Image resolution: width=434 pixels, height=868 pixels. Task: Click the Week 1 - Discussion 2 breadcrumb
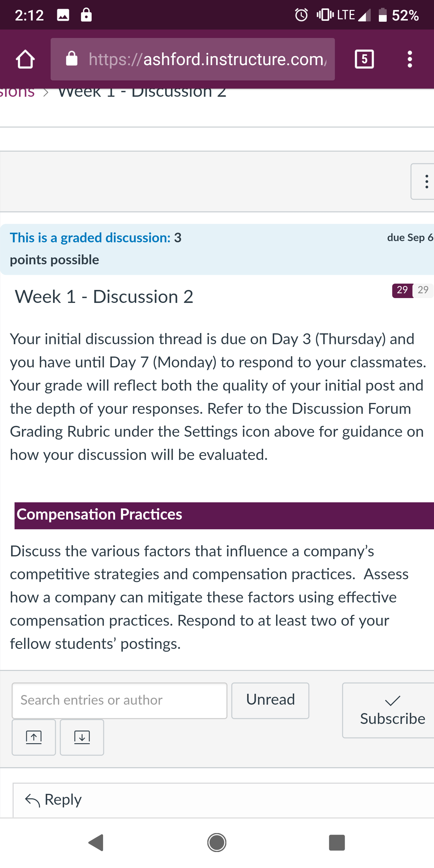(142, 92)
